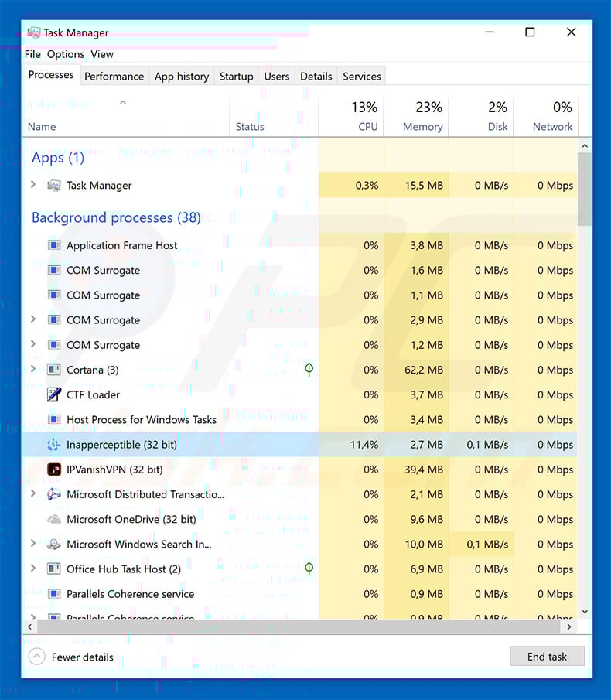Sort by the 0% Network column
Viewport: 611px width, 700px height.
coord(546,118)
